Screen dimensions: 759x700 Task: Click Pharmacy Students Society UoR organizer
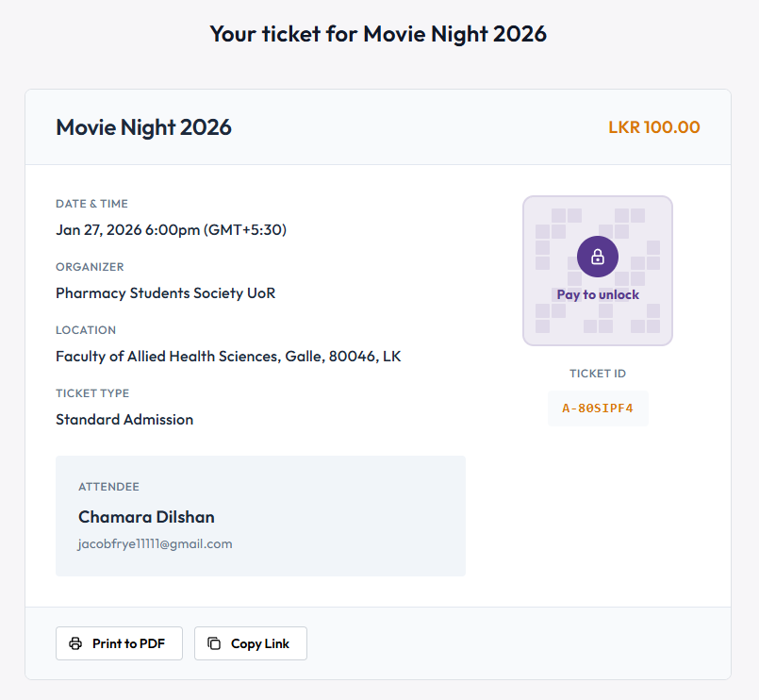[x=165, y=292]
